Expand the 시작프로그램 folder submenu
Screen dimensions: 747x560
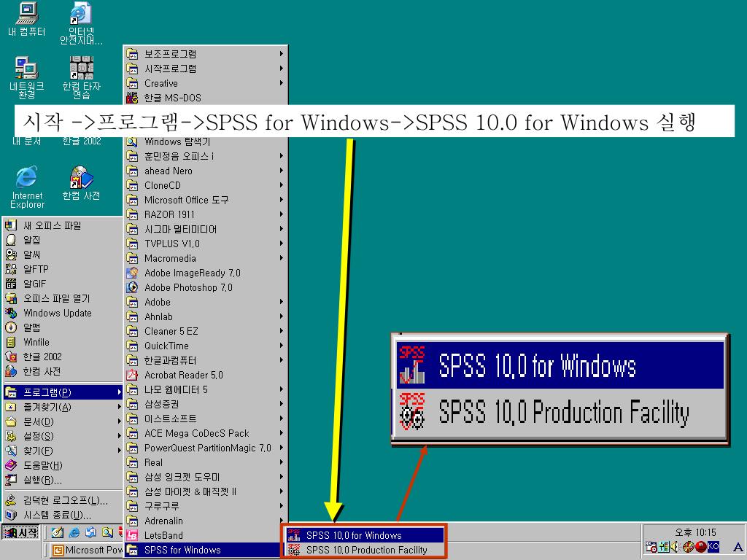[206, 69]
